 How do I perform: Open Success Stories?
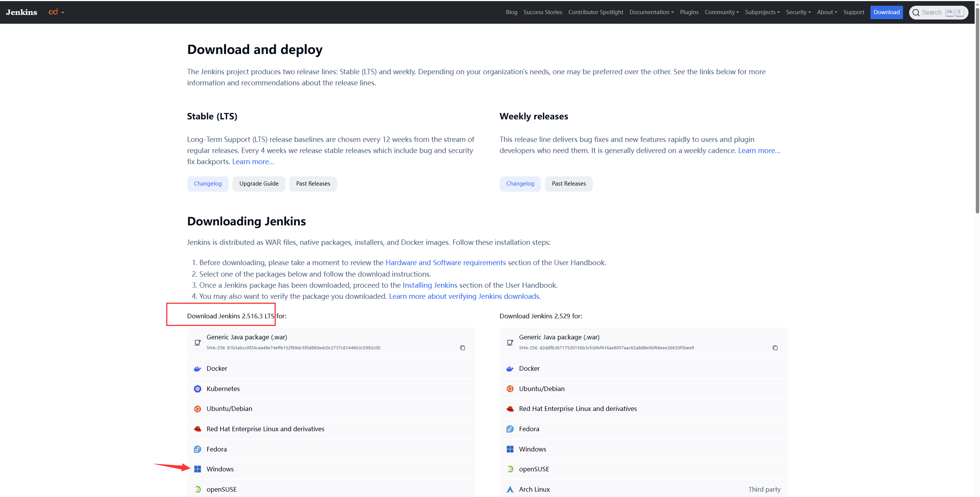click(543, 12)
